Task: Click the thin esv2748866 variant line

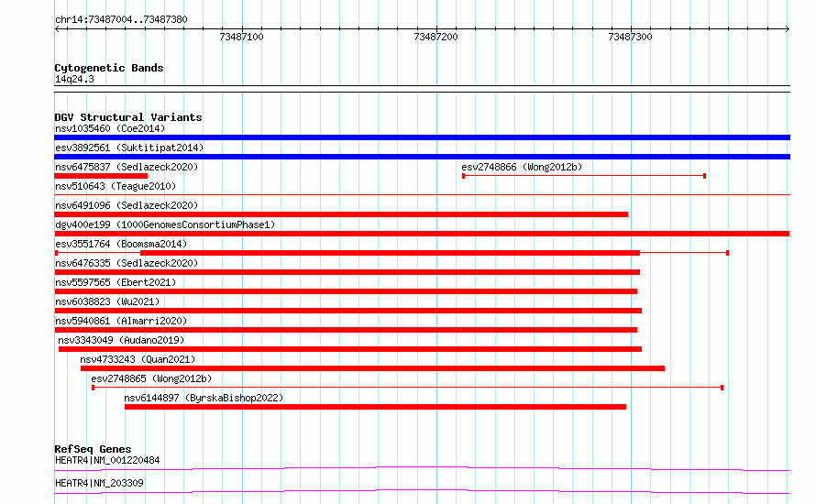Action: tap(584, 176)
